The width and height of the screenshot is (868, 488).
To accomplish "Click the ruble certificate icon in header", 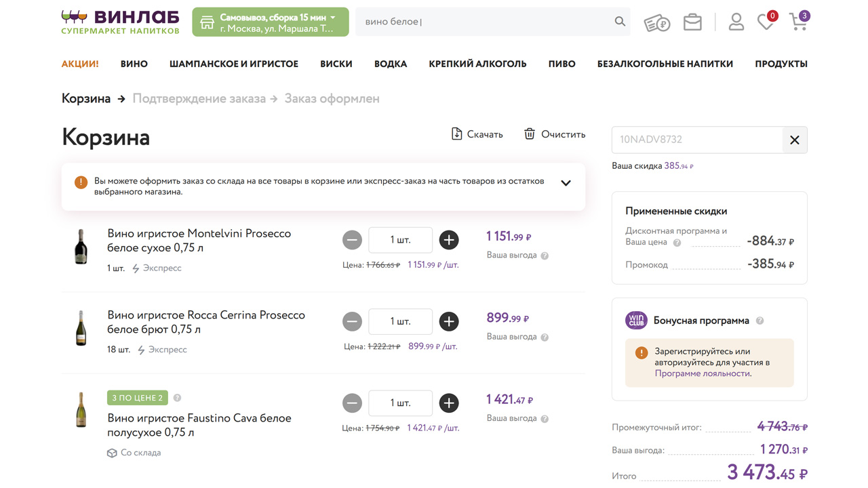I will [656, 22].
